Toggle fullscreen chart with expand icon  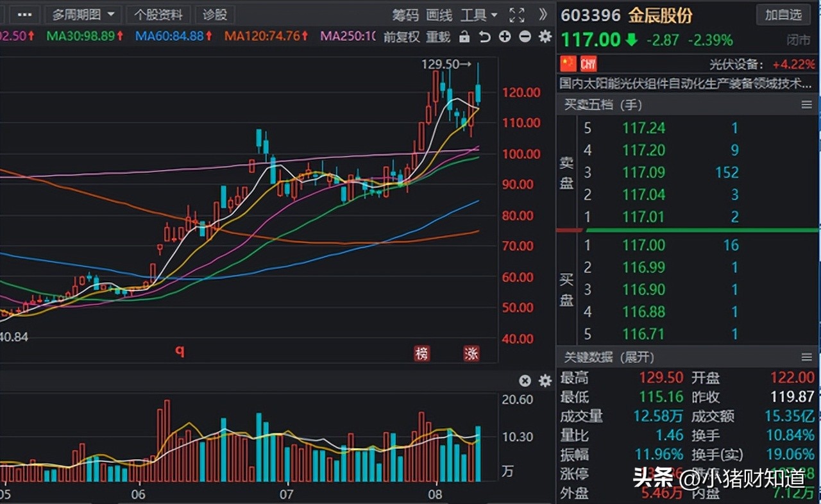pyautogui.click(x=517, y=15)
